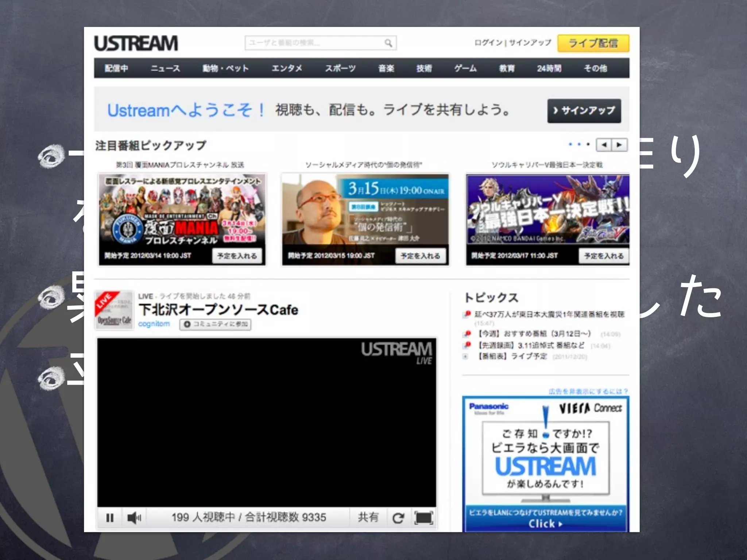Open the 教育 navigation tab
747x560 pixels.
coord(507,68)
